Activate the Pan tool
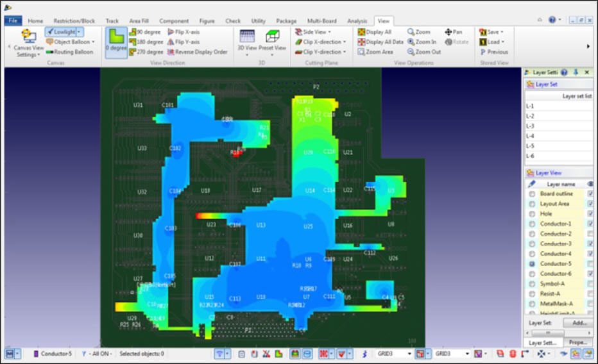598x364 pixels. (454, 32)
